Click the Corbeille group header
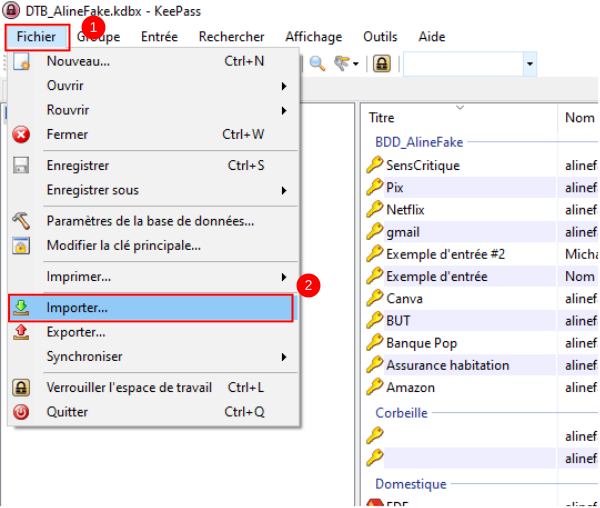Image resolution: width=600 pixels, height=508 pixels. click(401, 413)
